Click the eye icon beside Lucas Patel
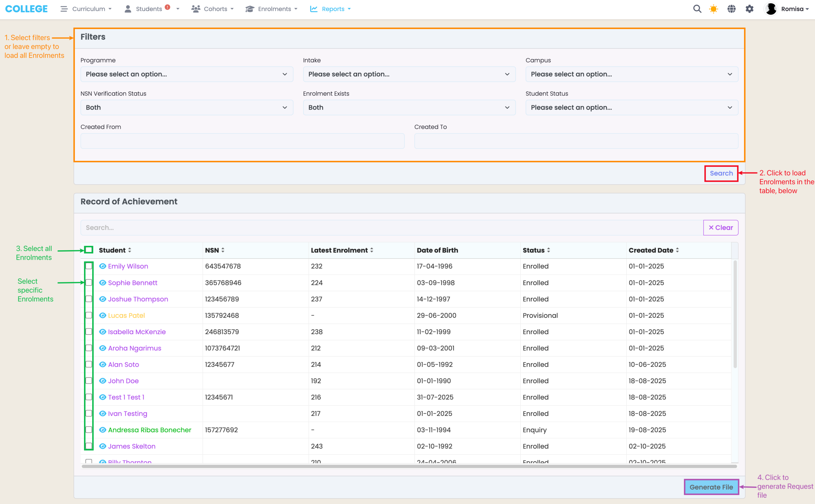This screenshot has width=815, height=504. [103, 315]
